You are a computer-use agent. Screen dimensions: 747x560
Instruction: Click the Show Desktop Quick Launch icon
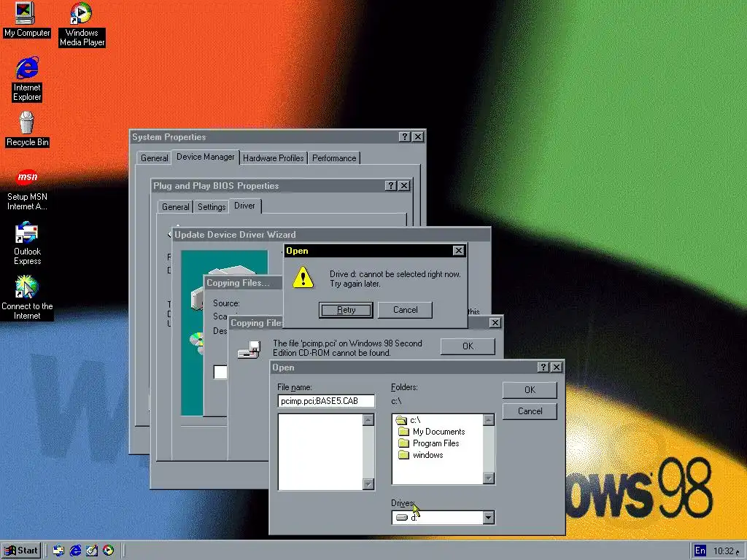coord(91,551)
